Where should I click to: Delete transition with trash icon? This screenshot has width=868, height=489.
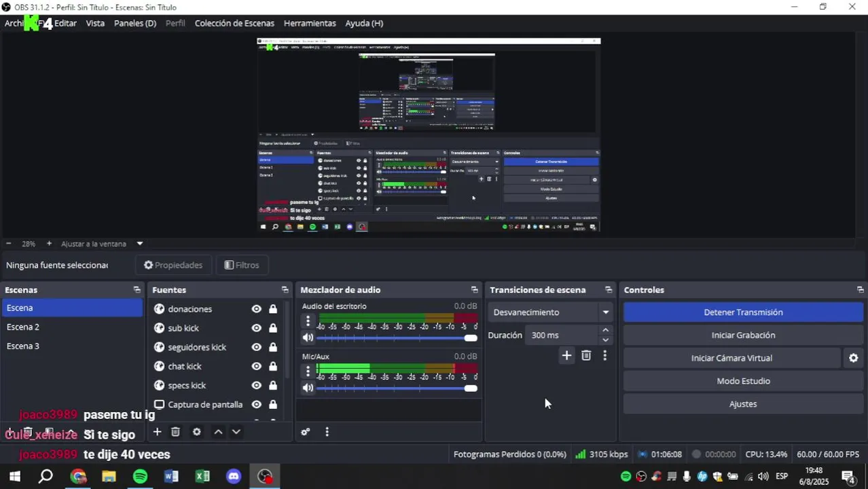586,355
